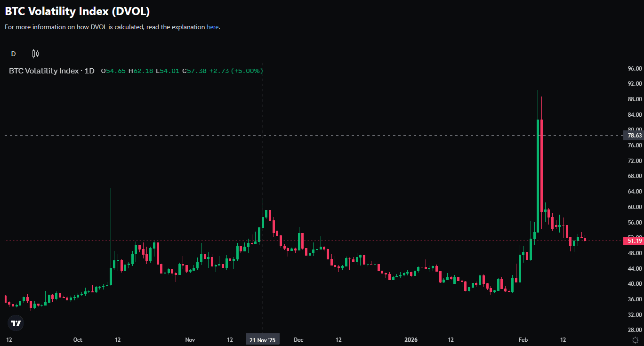Click the 96.00 price scale label
The width and height of the screenshot is (644, 346).
tap(635, 69)
